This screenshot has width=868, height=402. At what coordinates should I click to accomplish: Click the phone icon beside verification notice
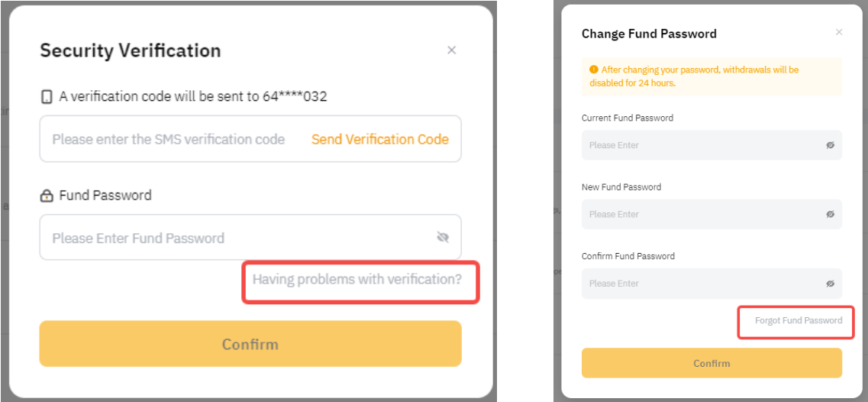pos(47,97)
